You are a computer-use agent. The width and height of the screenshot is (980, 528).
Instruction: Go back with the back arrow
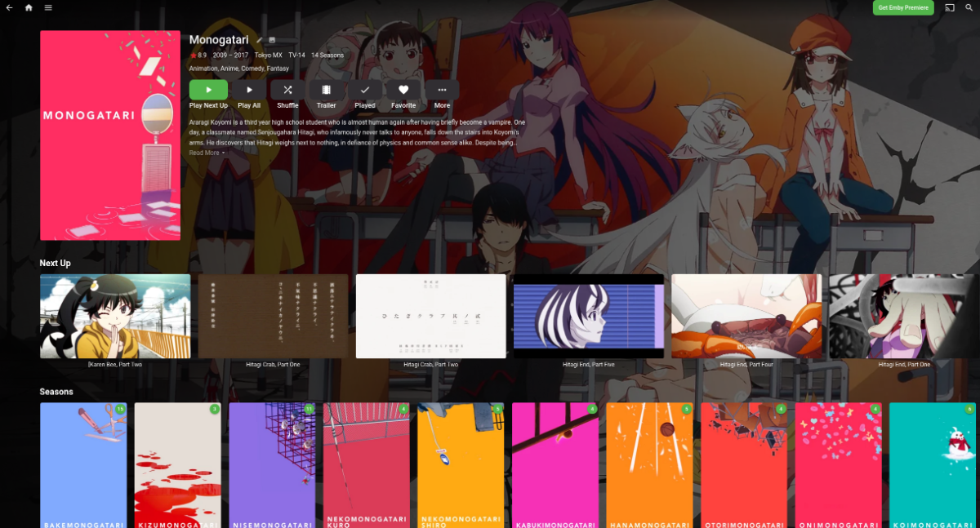click(x=9, y=7)
